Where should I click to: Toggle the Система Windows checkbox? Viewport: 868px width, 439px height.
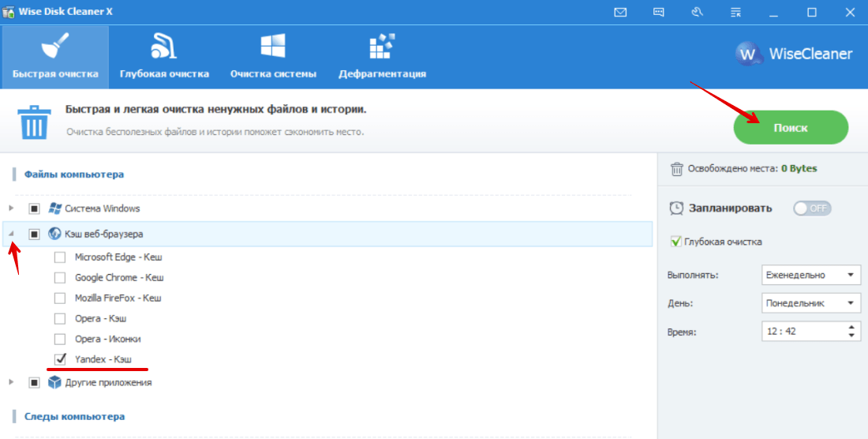point(34,208)
